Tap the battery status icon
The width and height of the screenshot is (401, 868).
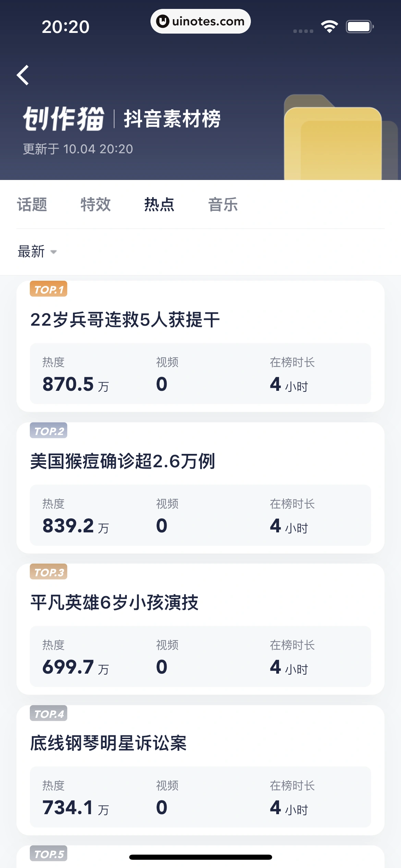coord(359,26)
